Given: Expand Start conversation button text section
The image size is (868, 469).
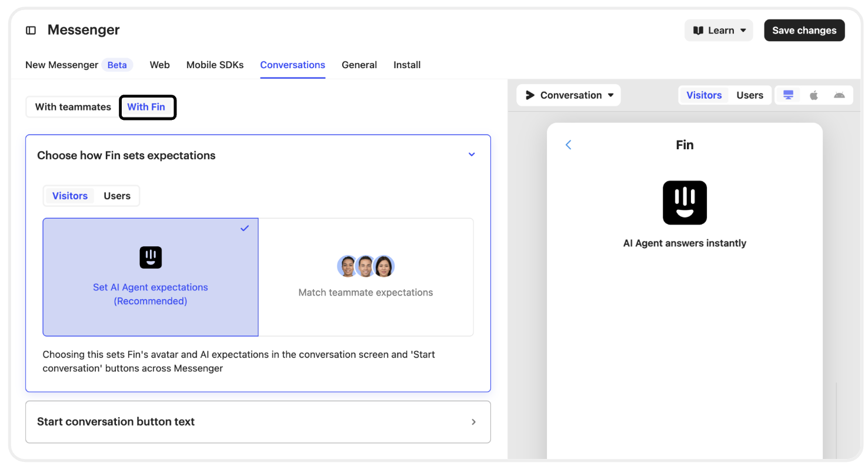Looking at the screenshot, I should coord(258,422).
